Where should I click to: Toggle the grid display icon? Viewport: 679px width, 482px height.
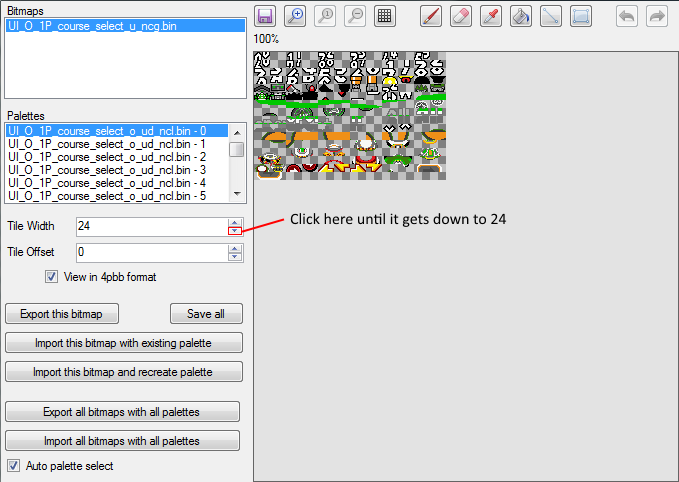pyautogui.click(x=384, y=16)
